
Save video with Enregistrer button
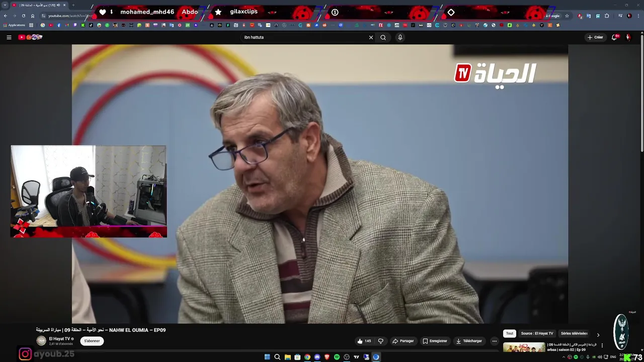[435, 341]
